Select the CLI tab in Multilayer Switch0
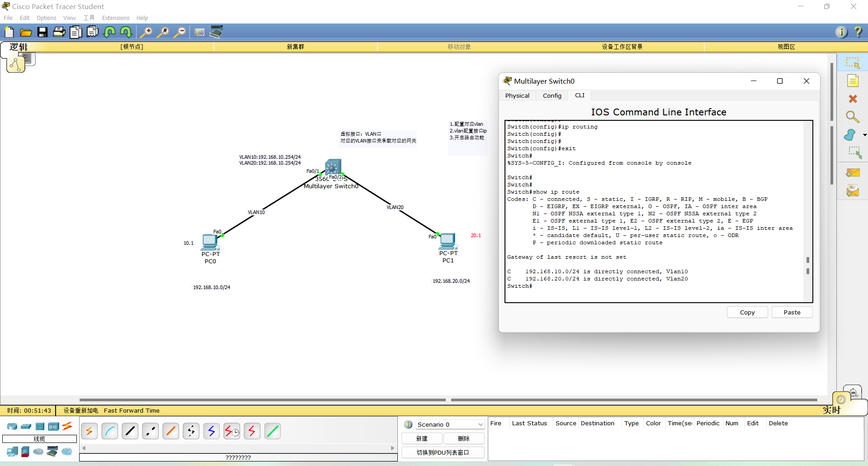Viewport: 868px width, 466px height. point(580,95)
